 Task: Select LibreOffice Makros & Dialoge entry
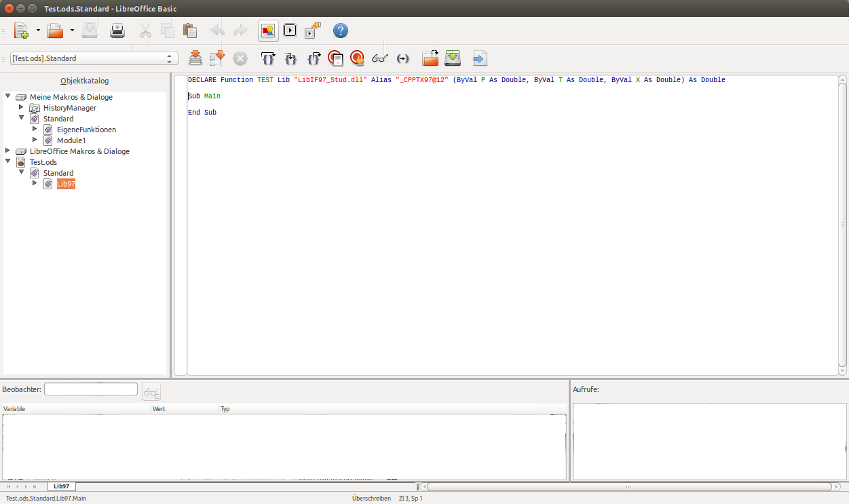79,151
